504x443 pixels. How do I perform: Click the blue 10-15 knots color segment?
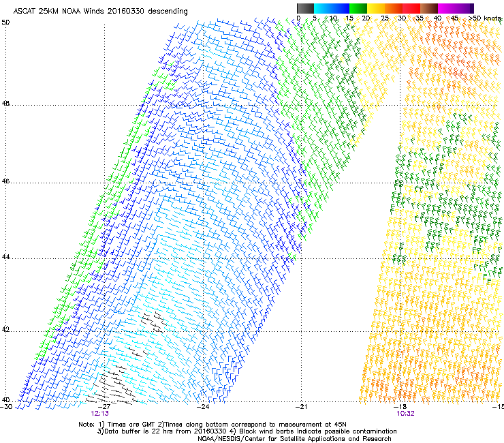(x=341, y=8)
